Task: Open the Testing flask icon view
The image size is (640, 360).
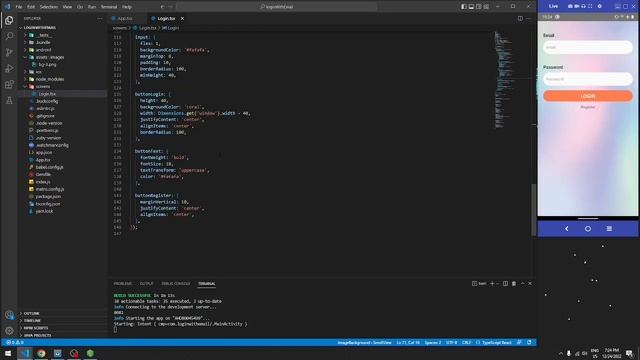Action: pos(9,100)
